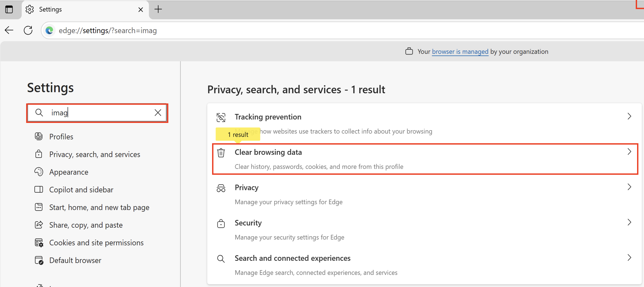Viewport: 644px width, 287px height.
Task: Click the 'Privacy, search, and services - 1 result' heading
Action: [x=296, y=90]
